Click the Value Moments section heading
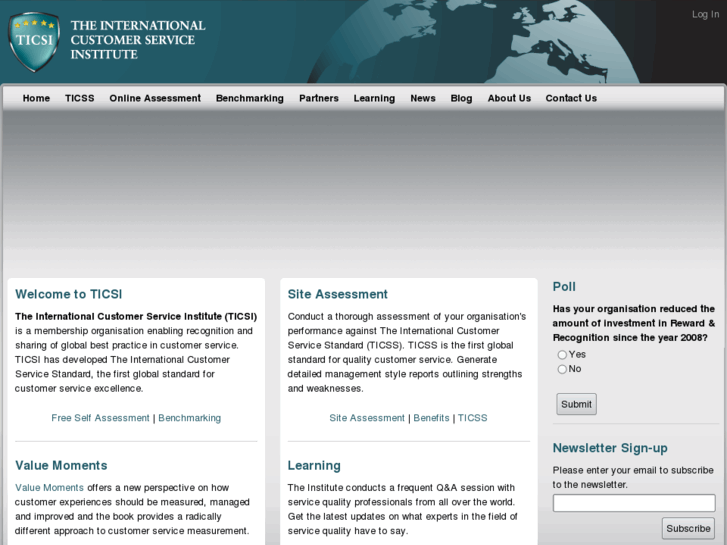727x545 pixels. (61, 466)
